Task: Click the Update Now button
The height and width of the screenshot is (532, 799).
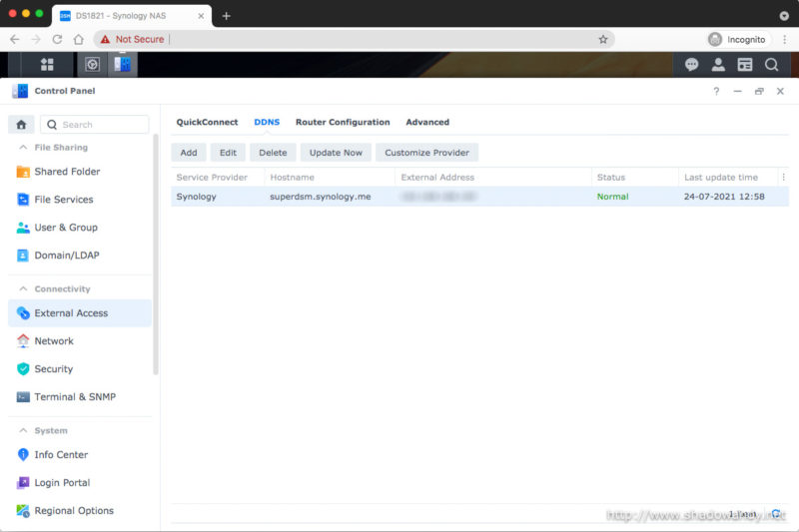Action: click(x=336, y=153)
